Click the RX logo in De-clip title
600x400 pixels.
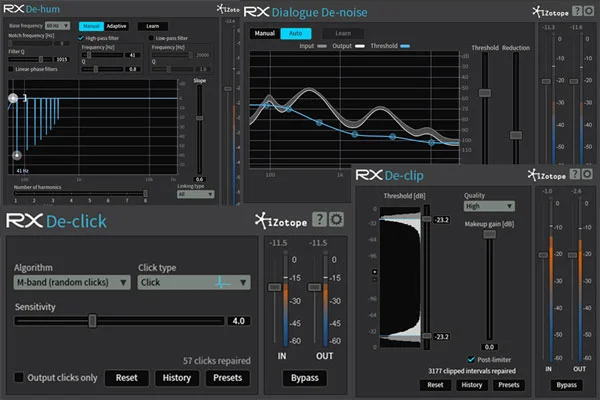pos(369,175)
